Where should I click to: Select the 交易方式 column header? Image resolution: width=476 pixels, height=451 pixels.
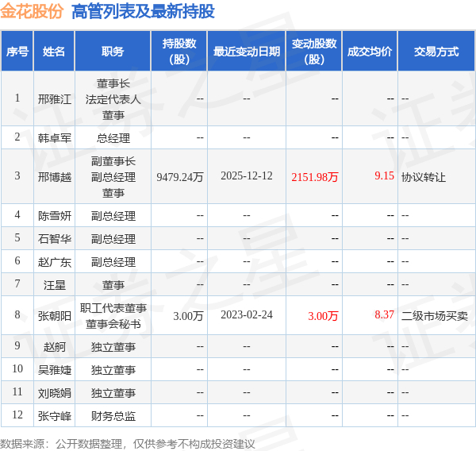[x=436, y=52]
